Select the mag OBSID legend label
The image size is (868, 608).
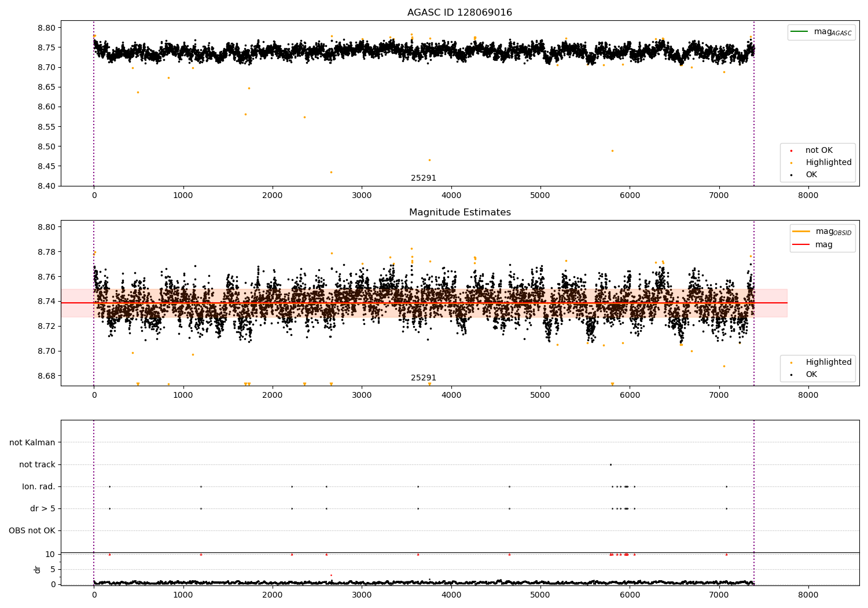[834, 232]
